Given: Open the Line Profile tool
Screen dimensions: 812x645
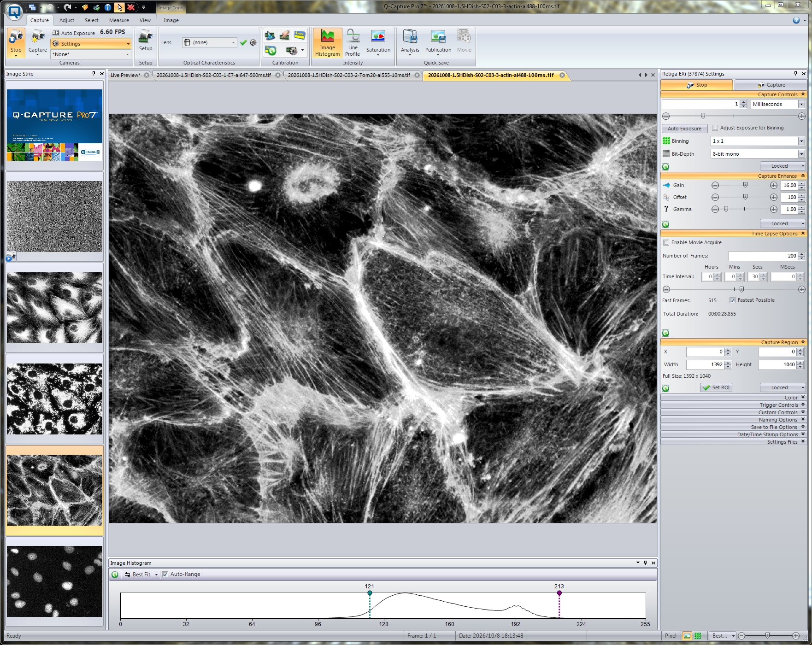Looking at the screenshot, I should [x=353, y=43].
